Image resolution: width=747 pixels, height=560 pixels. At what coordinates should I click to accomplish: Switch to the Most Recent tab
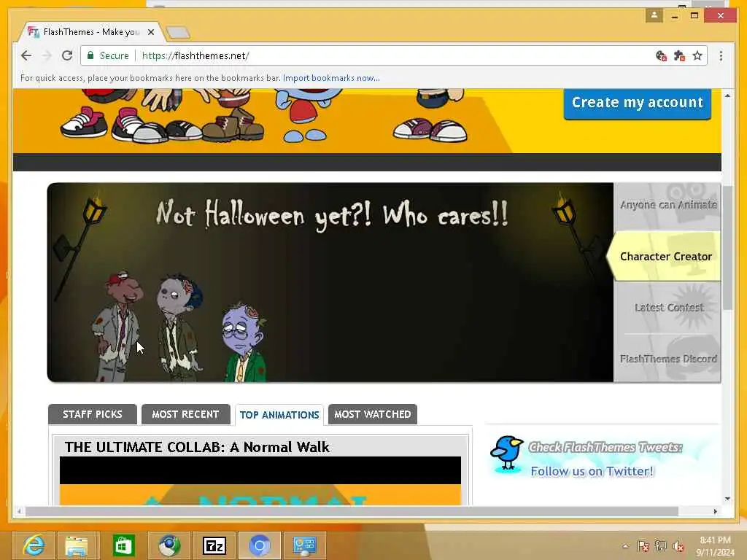186,414
